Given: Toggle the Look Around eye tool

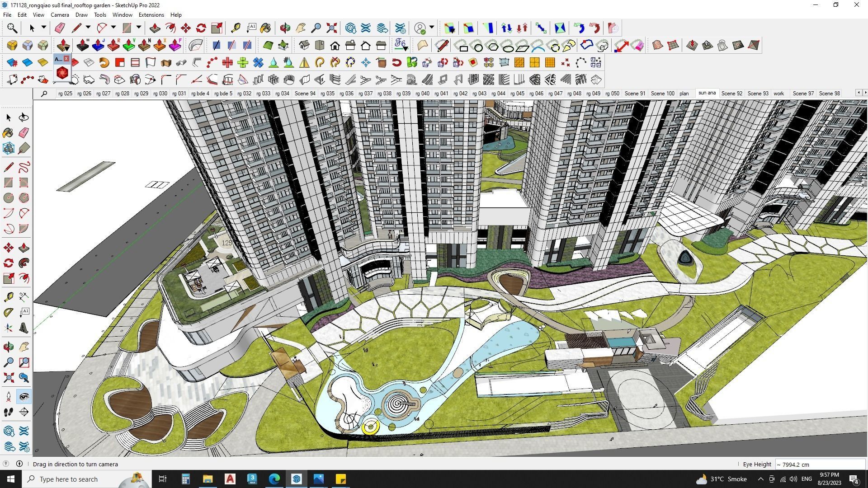Looking at the screenshot, I should [x=24, y=397].
